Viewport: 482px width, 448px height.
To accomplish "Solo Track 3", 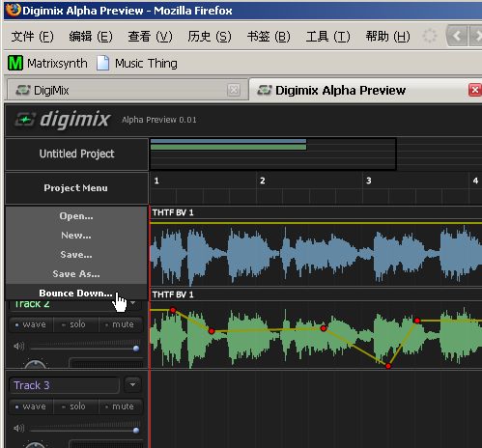I will click(75, 406).
